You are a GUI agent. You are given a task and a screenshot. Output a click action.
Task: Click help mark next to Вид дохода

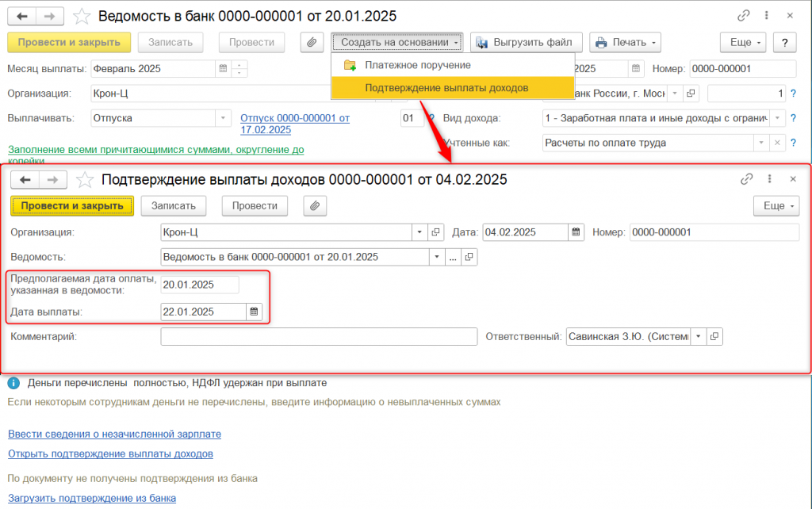click(x=793, y=118)
